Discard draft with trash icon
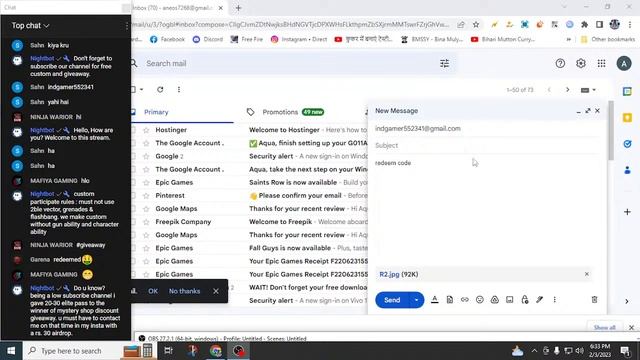This screenshot has height=360, width=640. [594, 300]
